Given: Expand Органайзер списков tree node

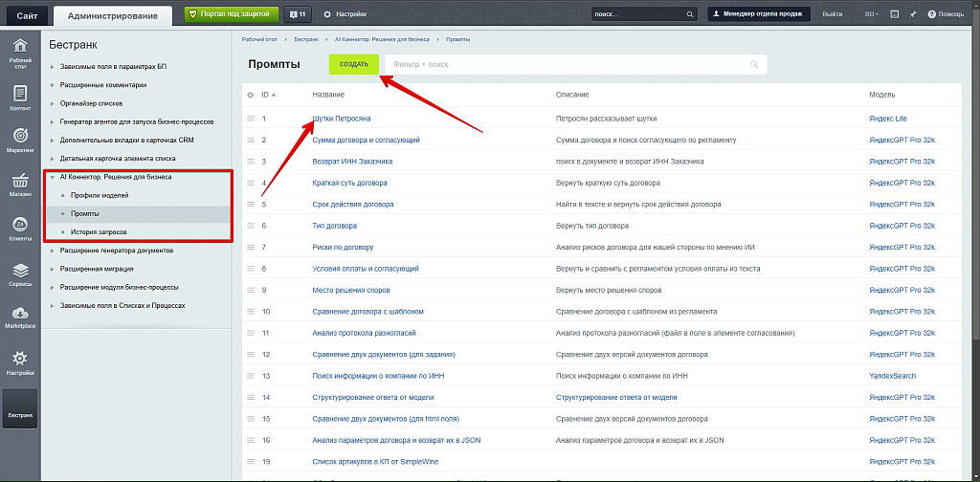Looking at the screenshot, I should pyautogui.click(x=52, y=103).
